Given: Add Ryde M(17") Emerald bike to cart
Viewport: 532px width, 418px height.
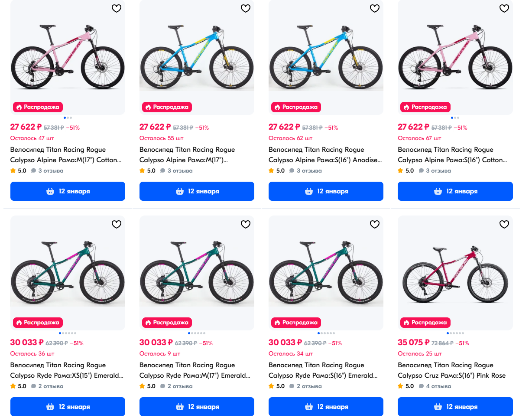Looking at the screenshot, I should [x=197, y=407].
